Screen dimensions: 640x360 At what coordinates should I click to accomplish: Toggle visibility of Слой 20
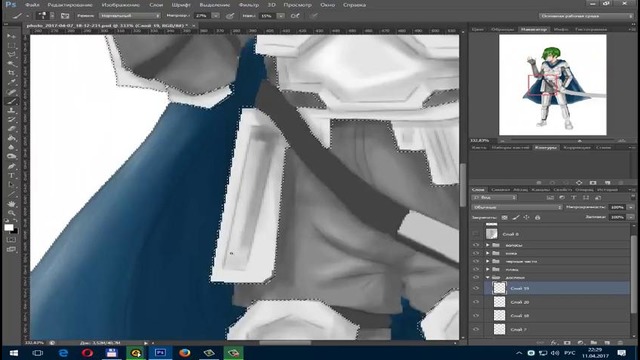click(x=476, y=302)
